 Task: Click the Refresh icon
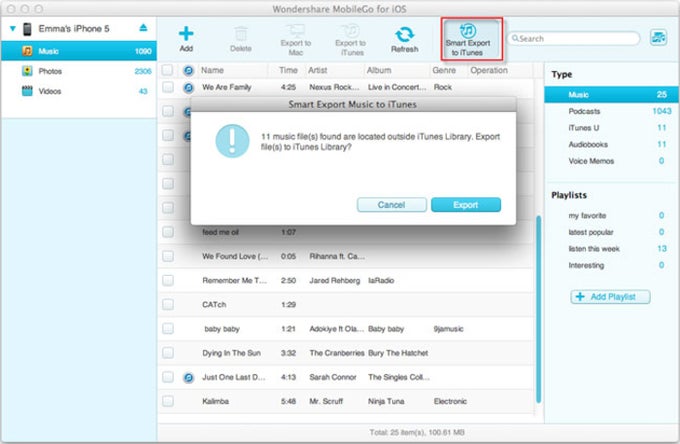(x=405, y=34)
